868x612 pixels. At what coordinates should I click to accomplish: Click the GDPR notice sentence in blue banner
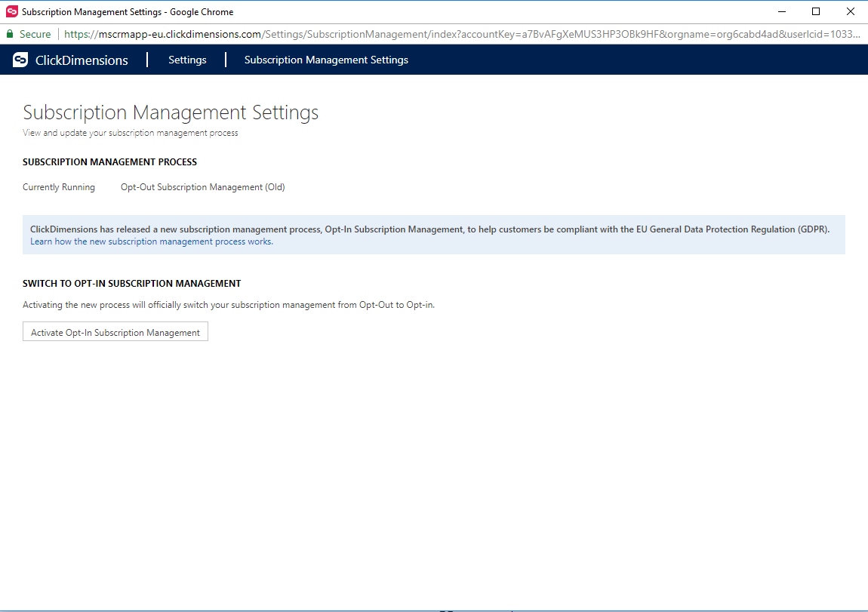tap(429, 229)
